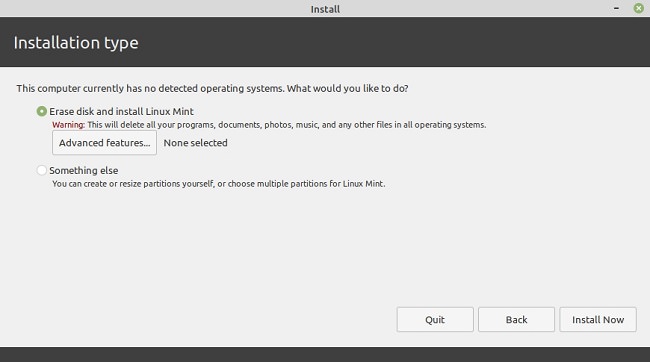Screen dimensions: 650x362
Task: Go Back to the previous step
Action: click(x=516, y=319)
